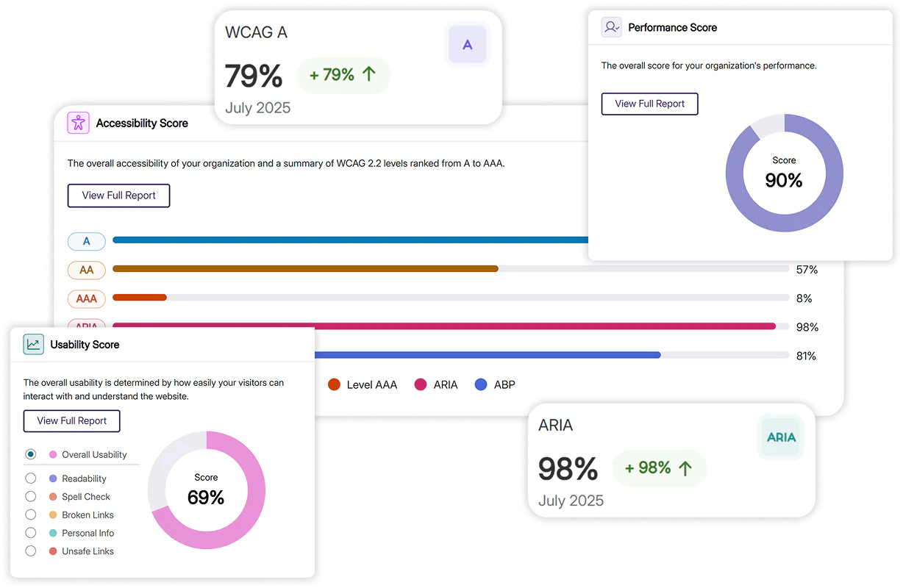The width and height of the screenshot is (903, 588).
Task: Click the ABP legend color dot
Action: 481,384
